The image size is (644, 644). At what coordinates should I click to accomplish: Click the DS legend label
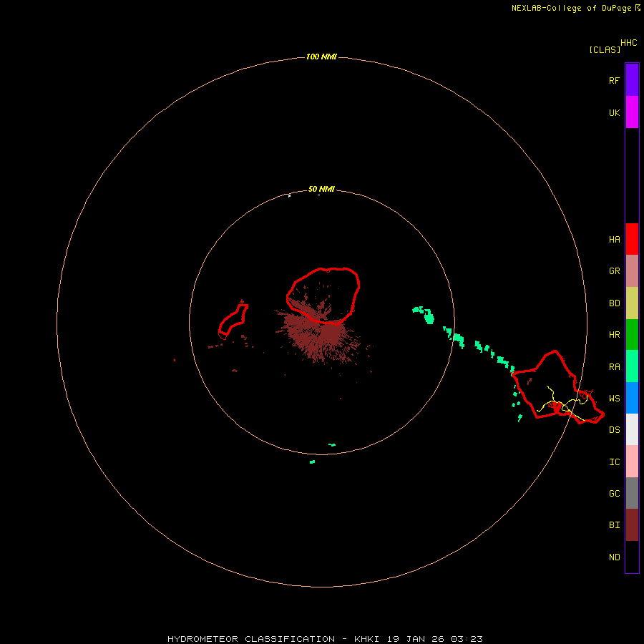[x=614, y=430]
